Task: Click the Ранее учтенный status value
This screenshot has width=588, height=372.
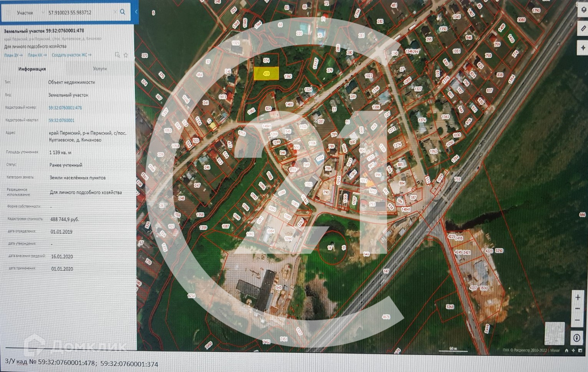Action: point(66,165)
